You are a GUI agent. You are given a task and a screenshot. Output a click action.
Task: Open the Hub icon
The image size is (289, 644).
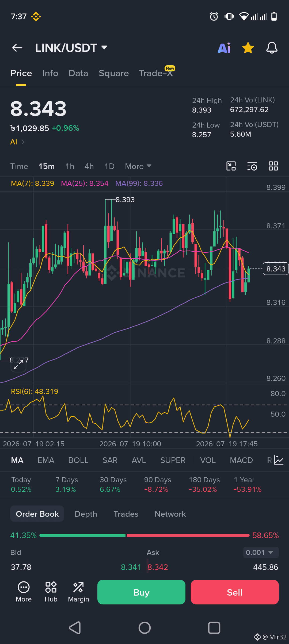click(51, 592)
